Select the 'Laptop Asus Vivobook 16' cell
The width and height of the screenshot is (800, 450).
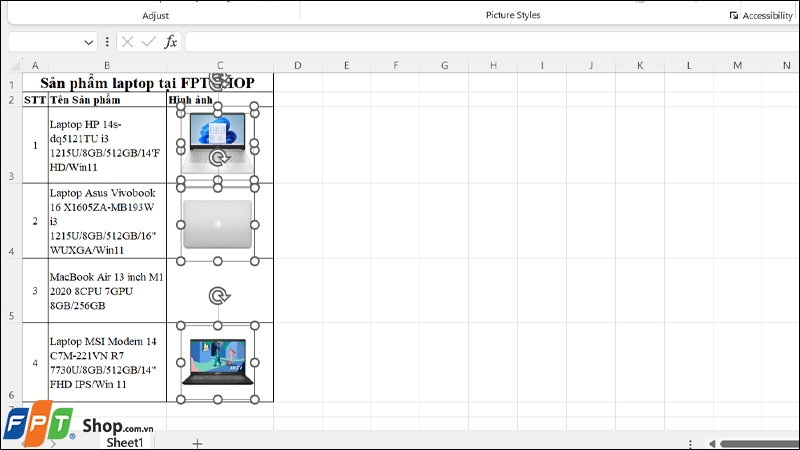(x=107, y=221)
